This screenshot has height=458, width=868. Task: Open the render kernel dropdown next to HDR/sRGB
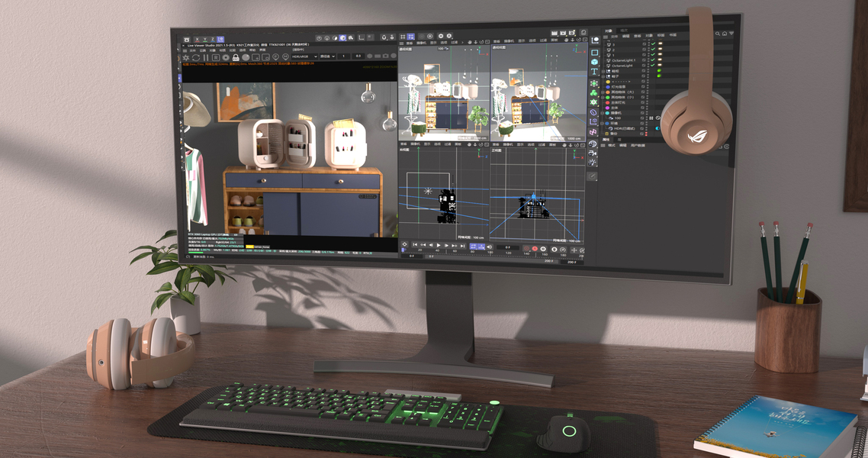tap(328, 56)
